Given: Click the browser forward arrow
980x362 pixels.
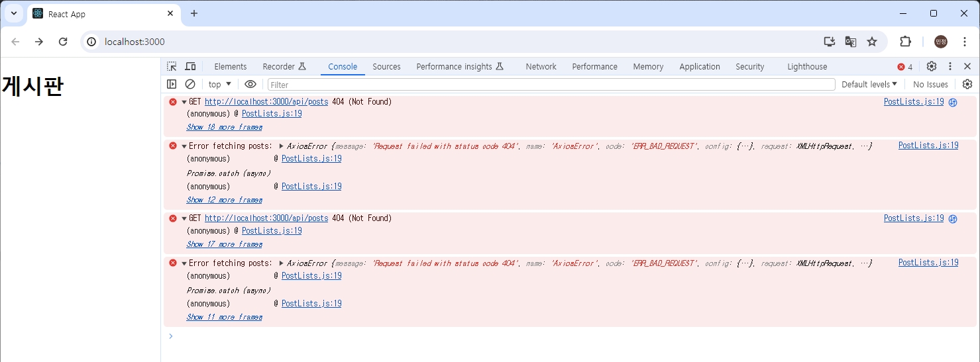Looking at the screenshot, I should pyautogui.click(x=39, y=42).
